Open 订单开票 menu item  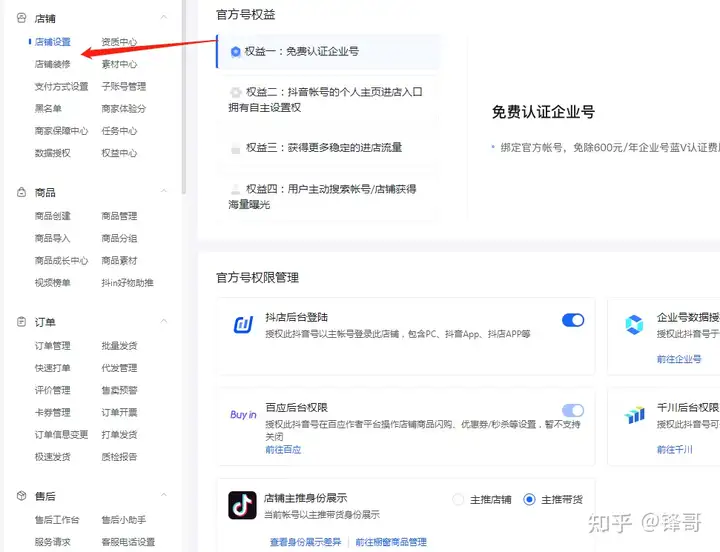(x=119, y=412)
